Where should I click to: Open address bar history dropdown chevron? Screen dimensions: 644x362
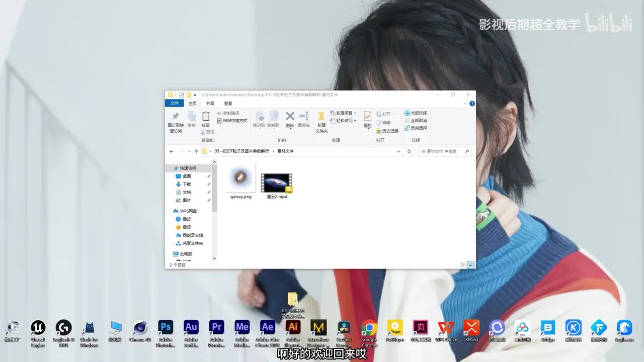399,151
